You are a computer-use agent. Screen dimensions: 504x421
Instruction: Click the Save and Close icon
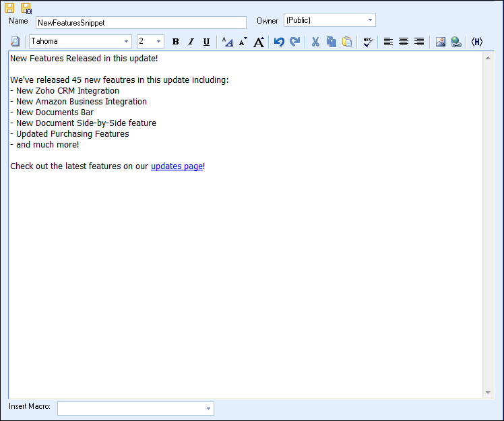pyautogui.click(x=26, y=8)
